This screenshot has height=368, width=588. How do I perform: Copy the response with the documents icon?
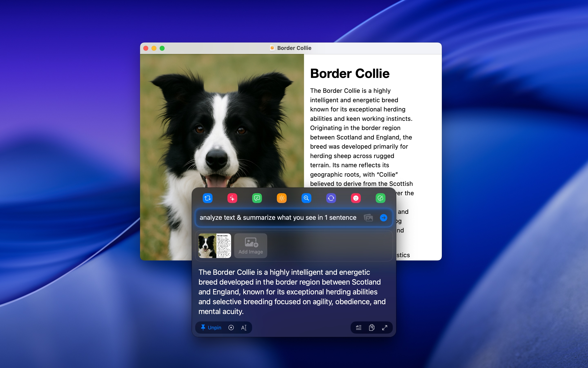tap(372, 328)
